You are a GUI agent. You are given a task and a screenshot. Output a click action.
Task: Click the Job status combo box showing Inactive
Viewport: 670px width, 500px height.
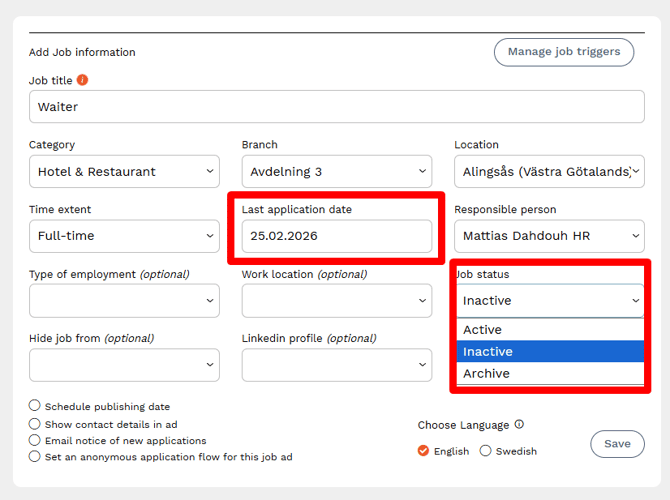point(550,301)
